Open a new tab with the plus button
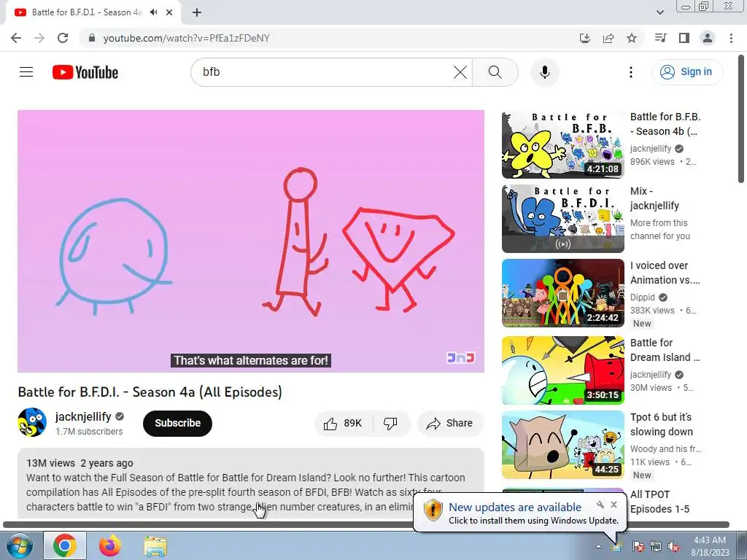The image size is (747, 560). pos(197,12)
